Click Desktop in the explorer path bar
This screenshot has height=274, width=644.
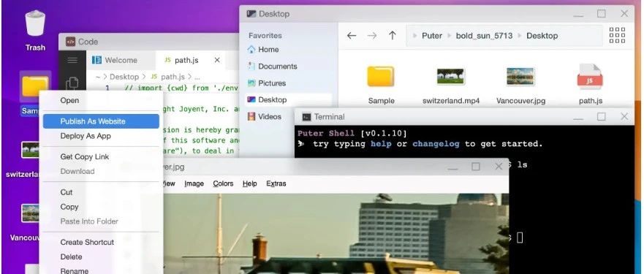pos(542,36)
